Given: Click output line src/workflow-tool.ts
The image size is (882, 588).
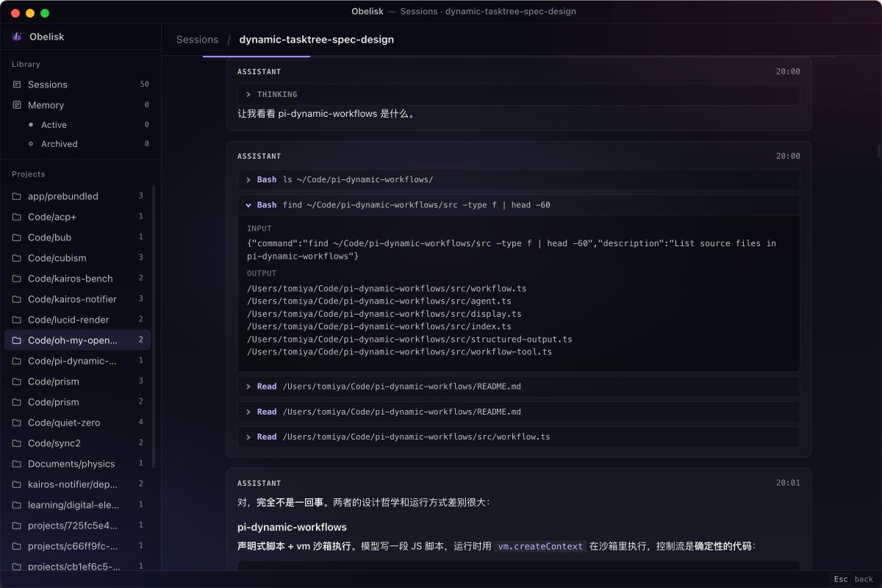Looking at the screenshot, I should point(399,352).
